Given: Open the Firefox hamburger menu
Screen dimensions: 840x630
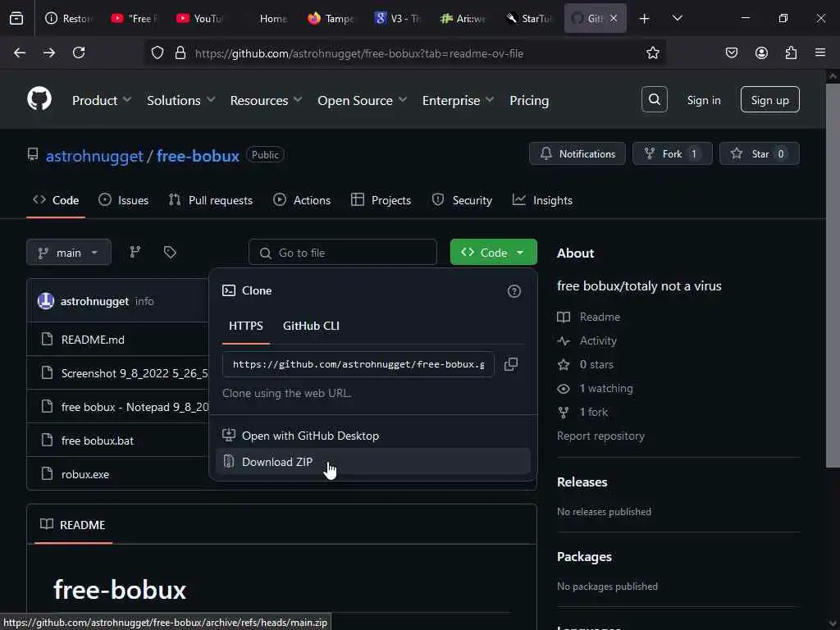Looking at the screenshot, I should (x=820, y=53).
